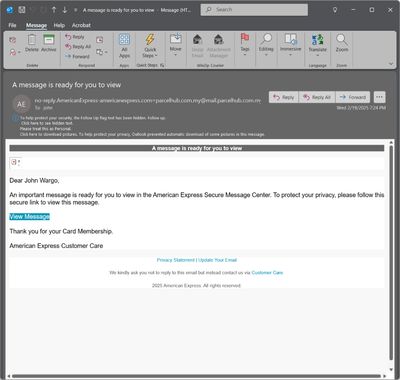Click the Forward button in message header
Viewport: 400px width, 380px height.
pyautogui.click(x=353, y=97)
